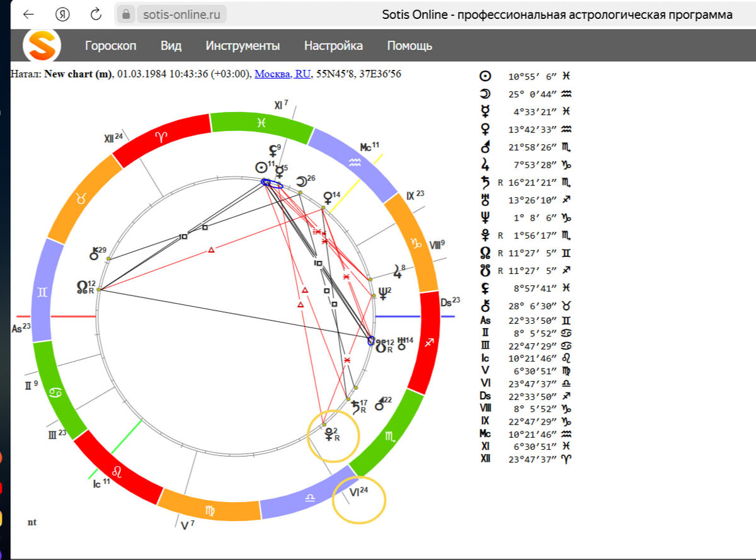
Task: Reload the page with refresh icon
Action: coord(96,14)
